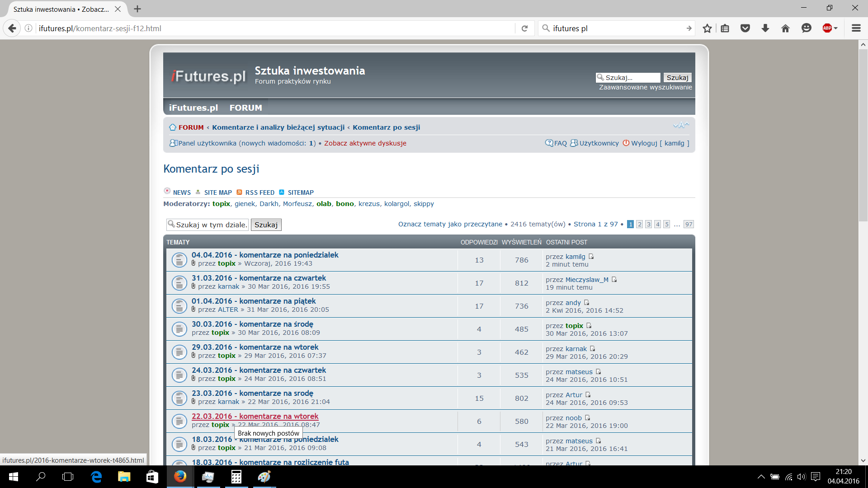The image size is (868, 488).
Task: Open Microsoft Edge from the taskbar
Action: click(x=96, y=477)
